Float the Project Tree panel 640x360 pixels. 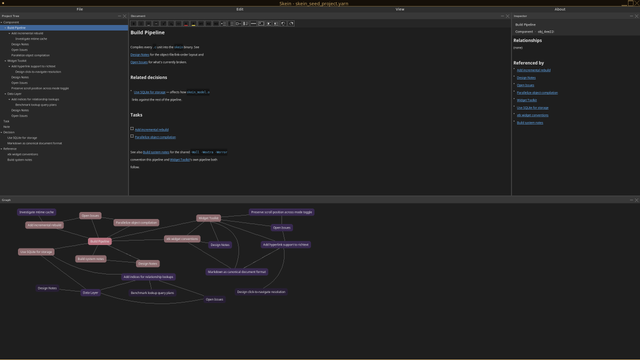pos(120,16)
